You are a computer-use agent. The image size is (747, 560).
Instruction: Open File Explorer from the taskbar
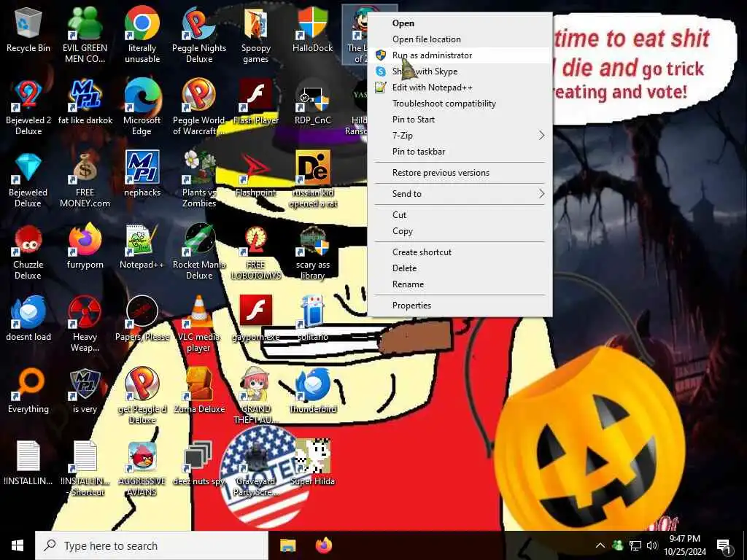point(287,545)
